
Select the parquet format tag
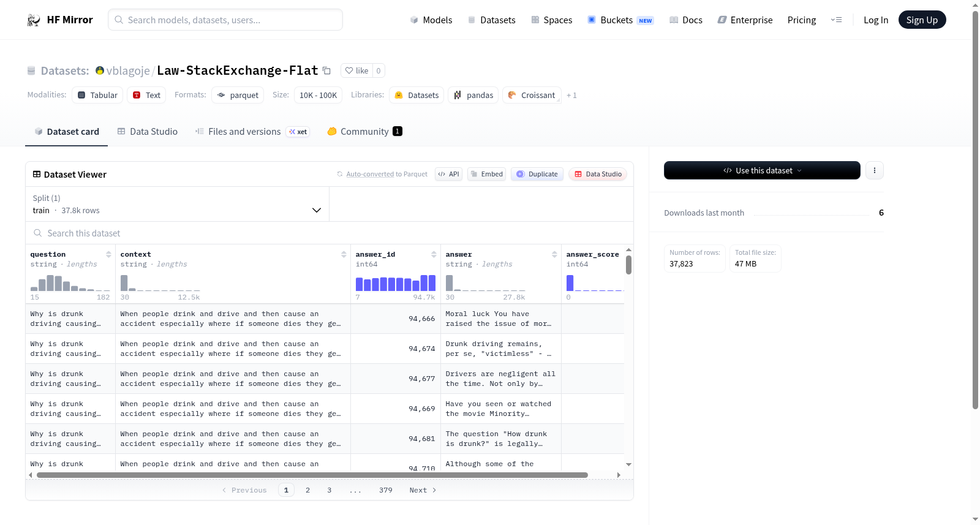(238, 95)
